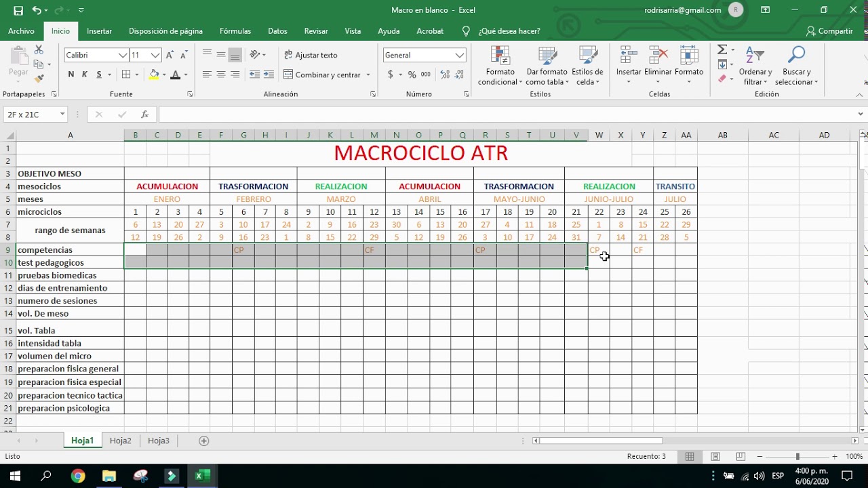The image size is (868, 488).
Task: Click the Compartir button
Action: [829, 31]
